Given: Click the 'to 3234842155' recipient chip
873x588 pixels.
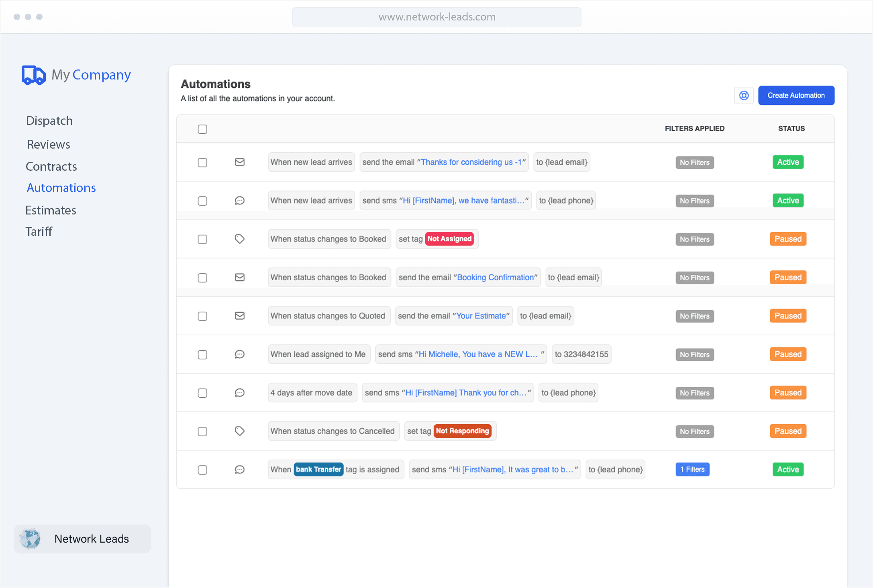Looking at the screenshot, I should point(581,354).
